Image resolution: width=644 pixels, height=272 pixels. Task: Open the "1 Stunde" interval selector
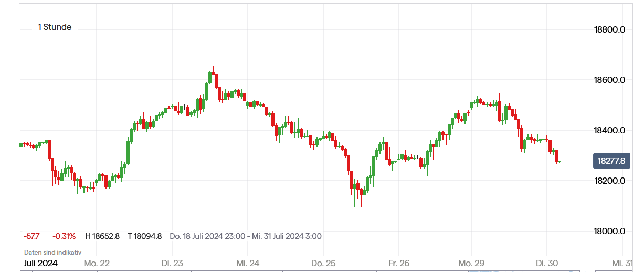click(x=55, y=27)
